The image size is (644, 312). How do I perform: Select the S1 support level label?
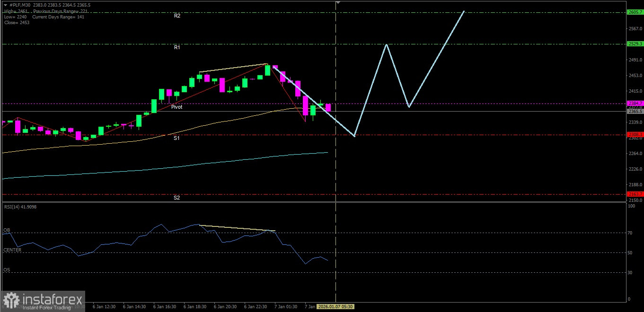176,139
